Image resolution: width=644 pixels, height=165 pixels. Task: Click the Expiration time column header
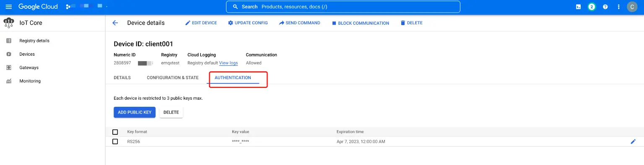(x=350, y=132)
